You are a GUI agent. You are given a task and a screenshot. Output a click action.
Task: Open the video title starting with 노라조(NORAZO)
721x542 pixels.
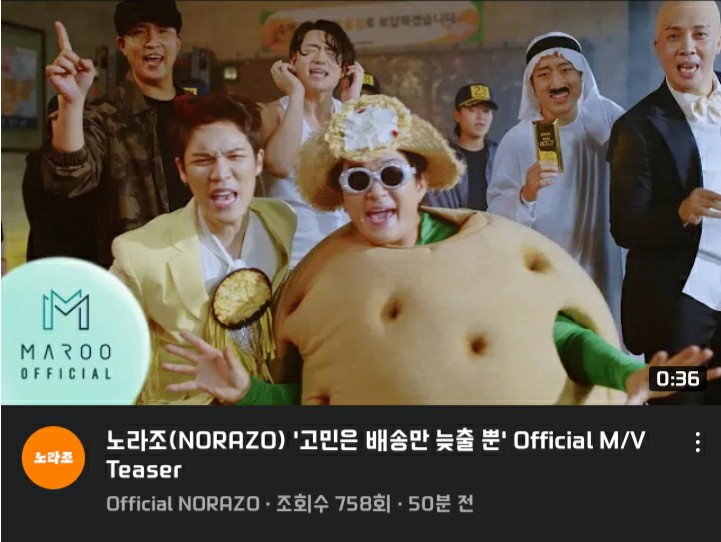tap(375, 455)
